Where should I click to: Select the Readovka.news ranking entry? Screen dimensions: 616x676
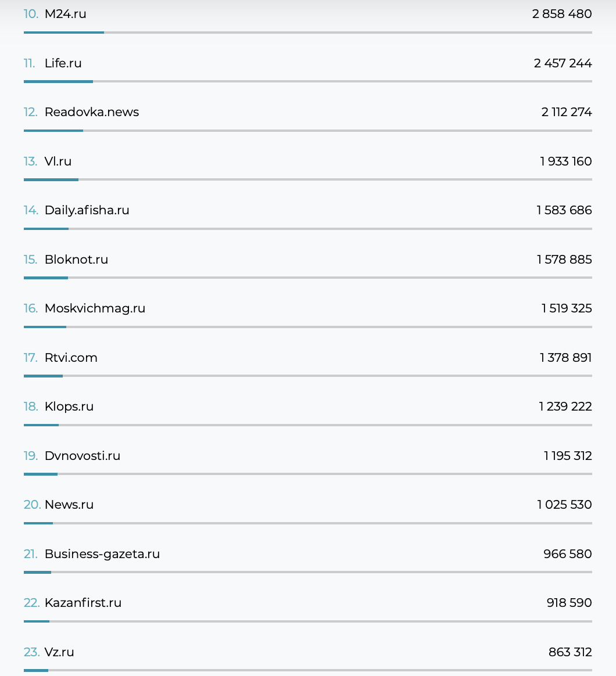pyautogui.click(x=91, y=112)
